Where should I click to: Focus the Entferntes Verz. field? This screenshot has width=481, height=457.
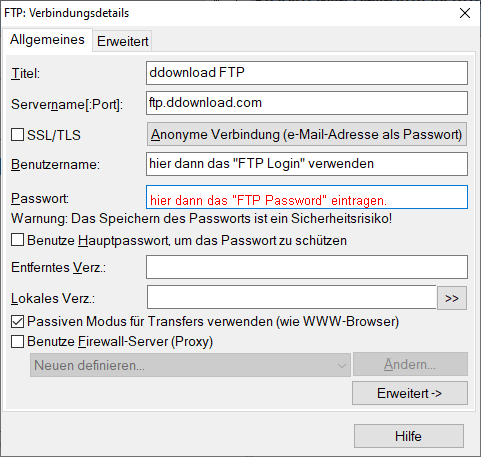pos(307,267)
